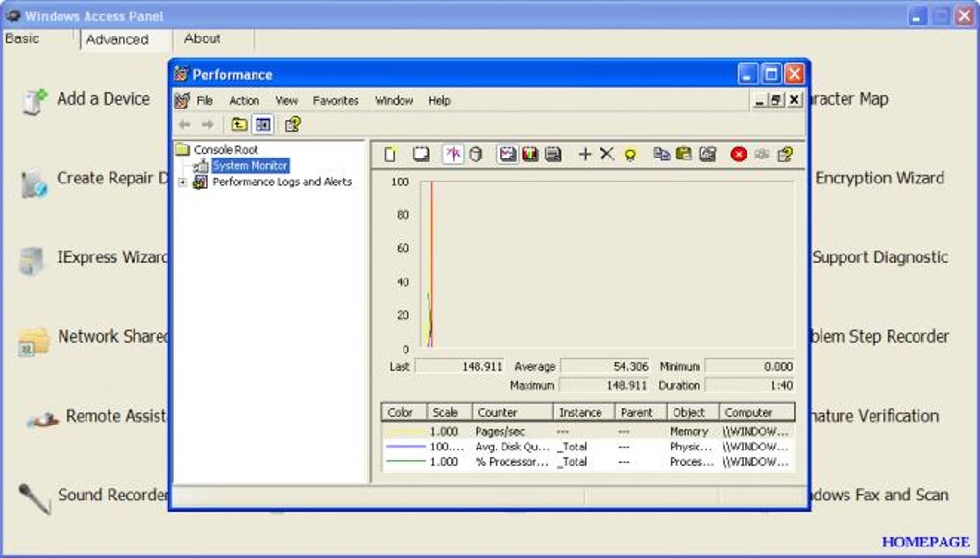
Task: Click the Clear Display icon
Action: (421, 155)
